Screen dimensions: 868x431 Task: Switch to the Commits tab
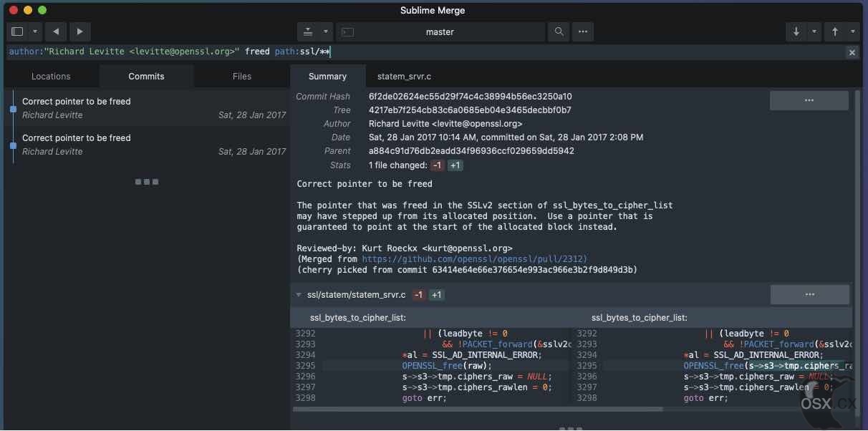coord(147,76)
